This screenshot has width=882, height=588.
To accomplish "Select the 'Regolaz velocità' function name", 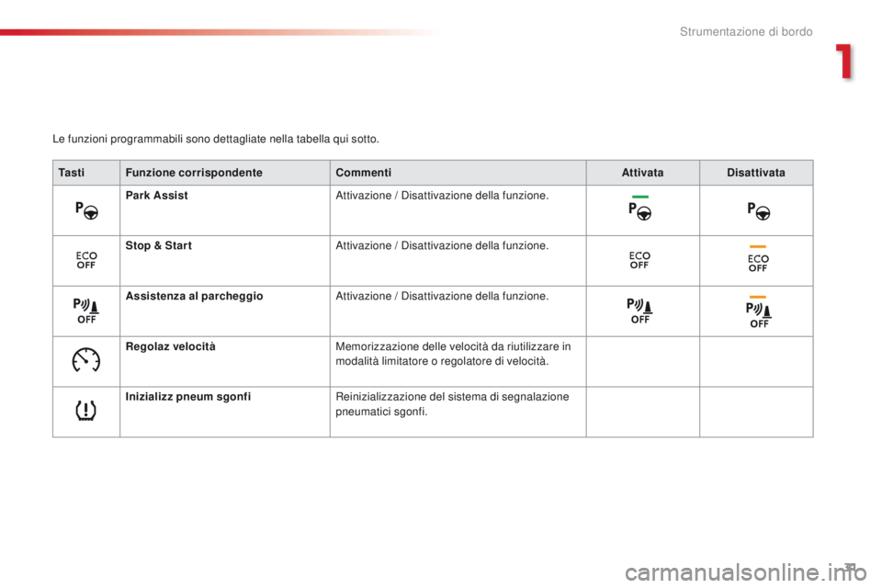I will click(171, 346).
